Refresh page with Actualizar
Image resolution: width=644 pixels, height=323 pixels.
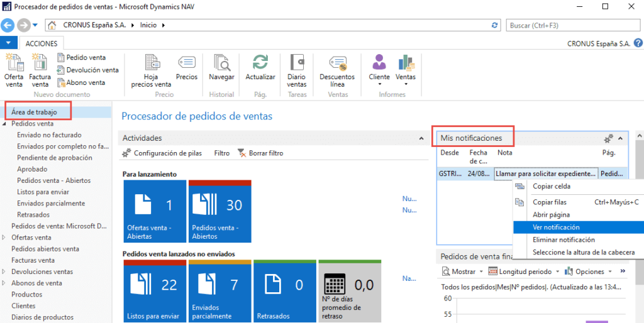[x=260, y=68]
